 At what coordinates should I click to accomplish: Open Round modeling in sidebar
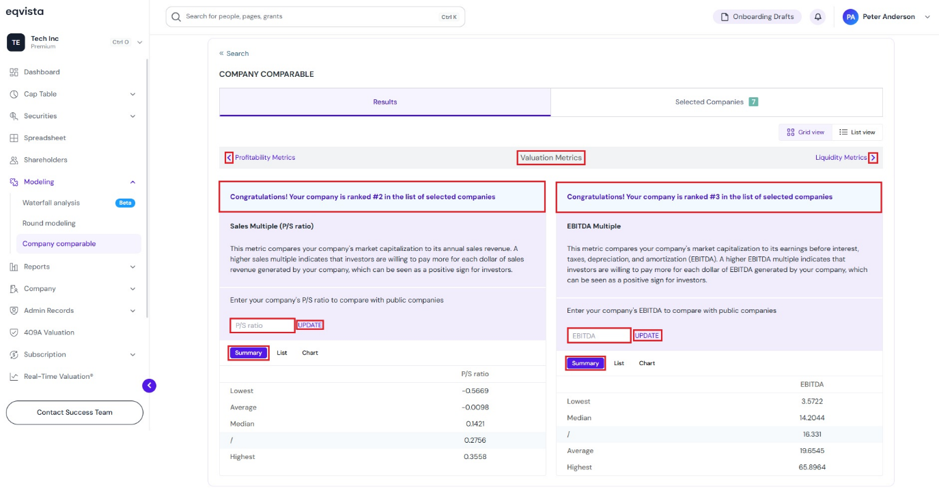[x=49, y=223]
